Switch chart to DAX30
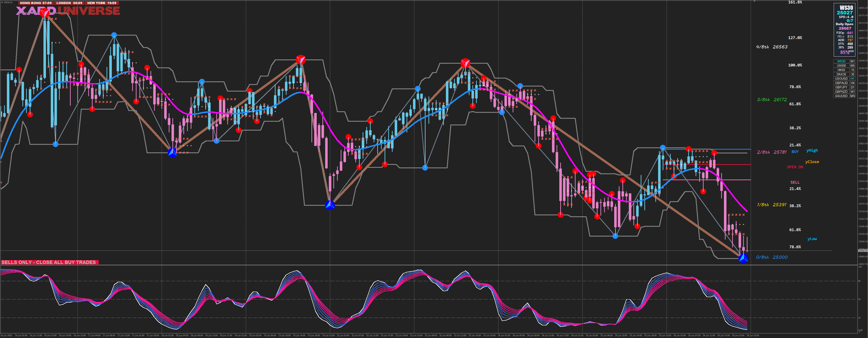The image size is (868, 338). click(841, 74)
